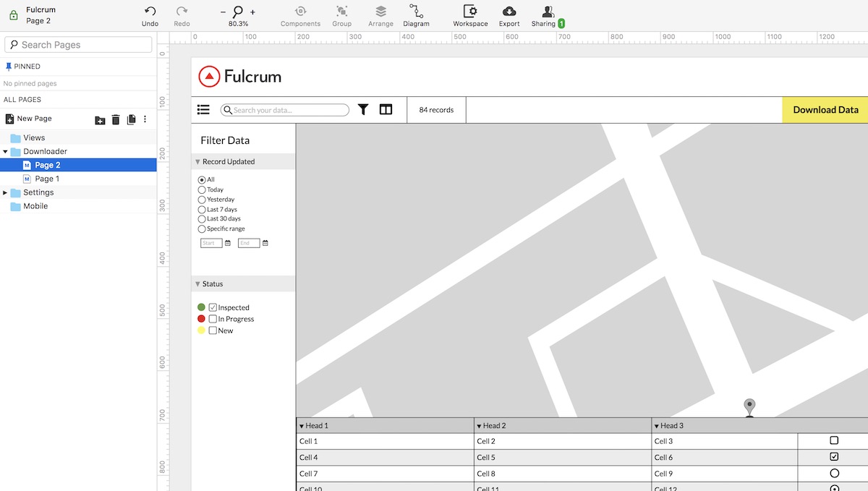This screenshot has height=491, width=868.
Task: Open Workspace settings
Action: 470,12
